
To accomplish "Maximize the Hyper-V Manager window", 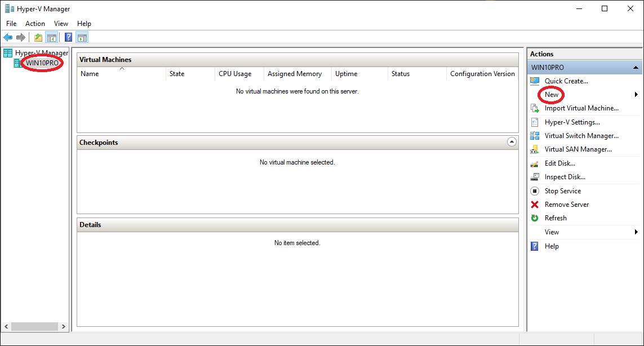I will 605,8.
